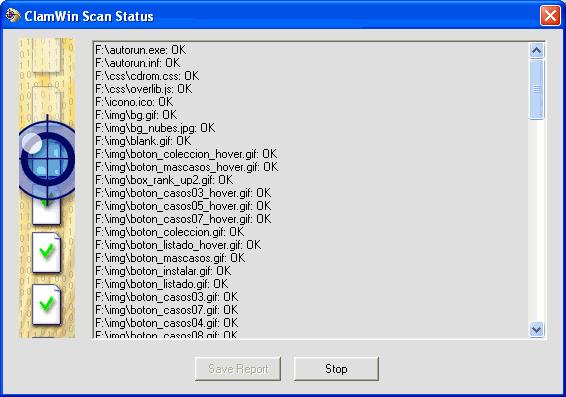Click the scrollbar thumb in scan log
Screen dimensions: 566x397
[536, 89]
